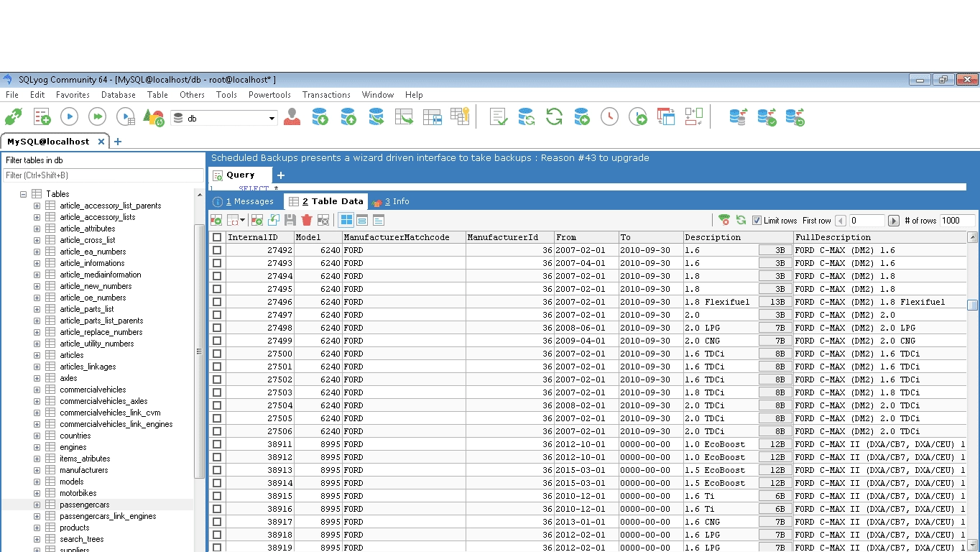Click Execute all queries double-arrow icon
Screen dimensions: 980x552
pos(97,117)
